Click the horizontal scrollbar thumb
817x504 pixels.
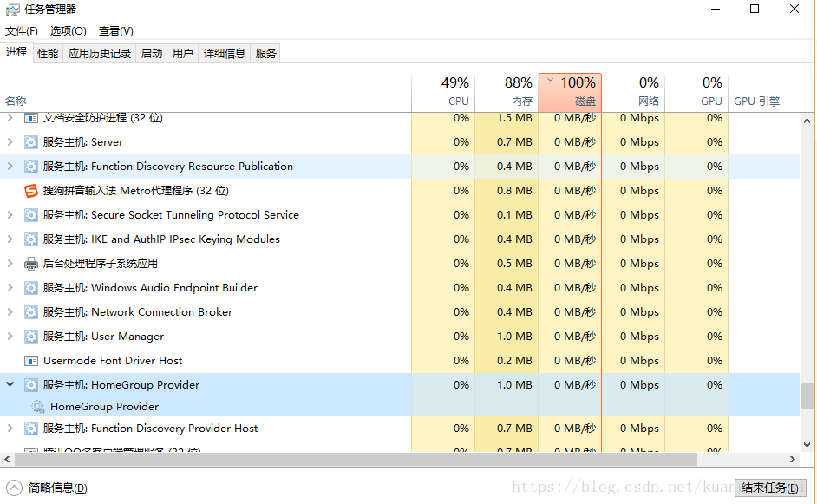(356, 459)
